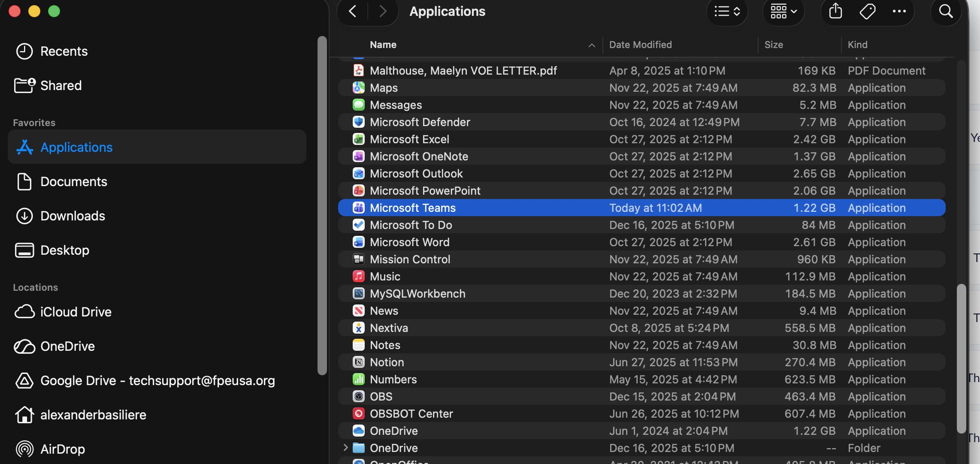980x464 pixels.
Task: Go back with the left chevron
Action: [353, 11]
